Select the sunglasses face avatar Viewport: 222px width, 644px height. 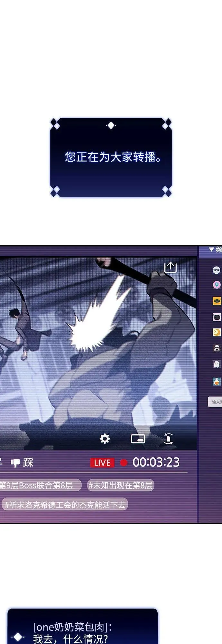point(217,270)
